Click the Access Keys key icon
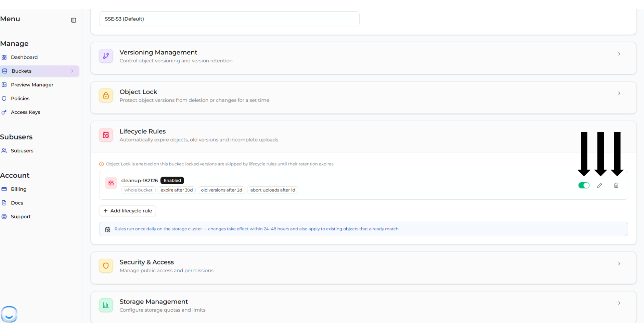This screenshot has width=644, height=334. pos(4,112)
